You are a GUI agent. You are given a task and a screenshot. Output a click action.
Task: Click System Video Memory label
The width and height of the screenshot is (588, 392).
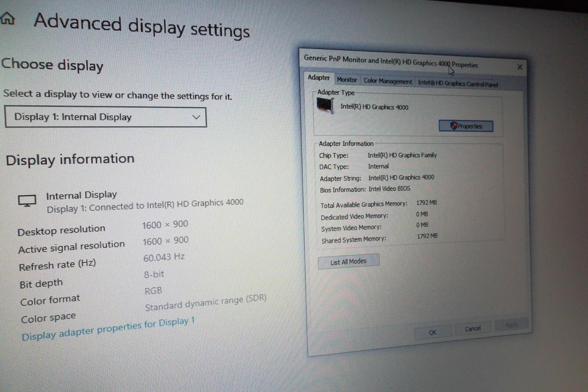351,228
